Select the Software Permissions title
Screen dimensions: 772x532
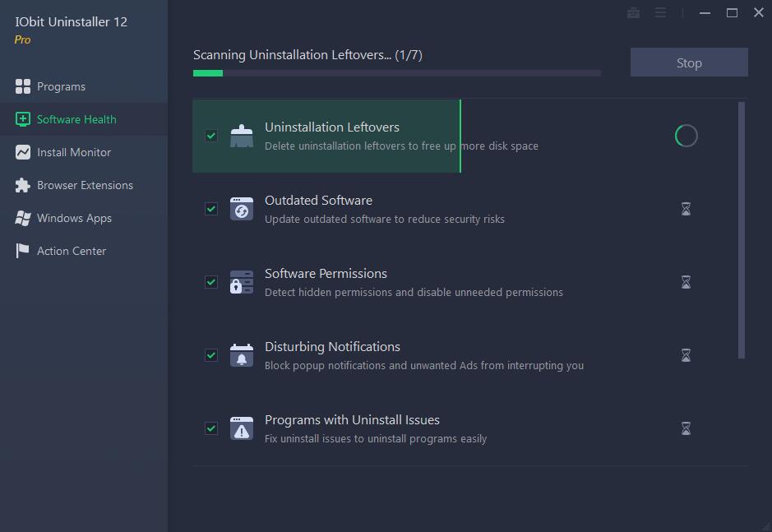click(326, 273)
